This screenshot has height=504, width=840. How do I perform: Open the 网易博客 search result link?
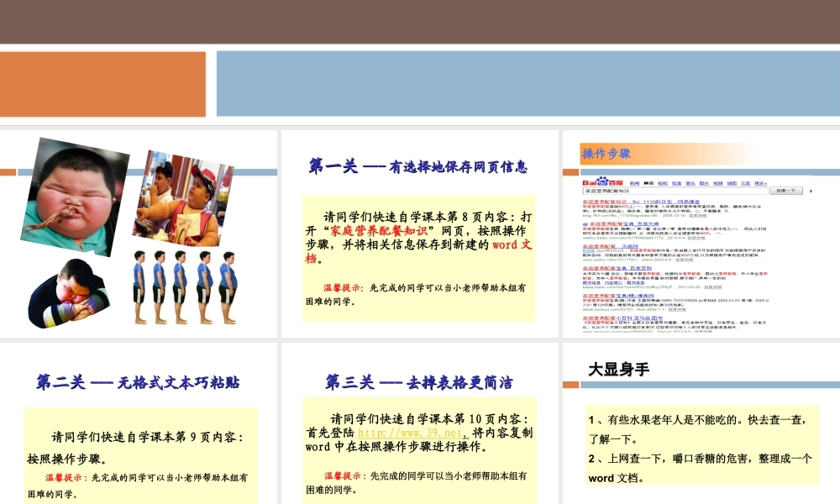(x=643, y=199)
